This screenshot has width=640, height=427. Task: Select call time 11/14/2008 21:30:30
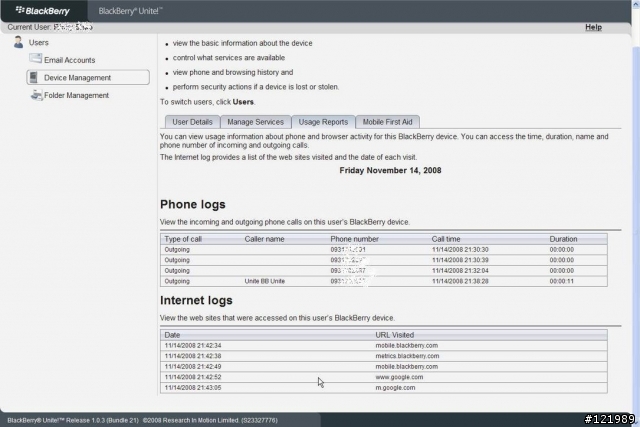(x=460, y=249)
